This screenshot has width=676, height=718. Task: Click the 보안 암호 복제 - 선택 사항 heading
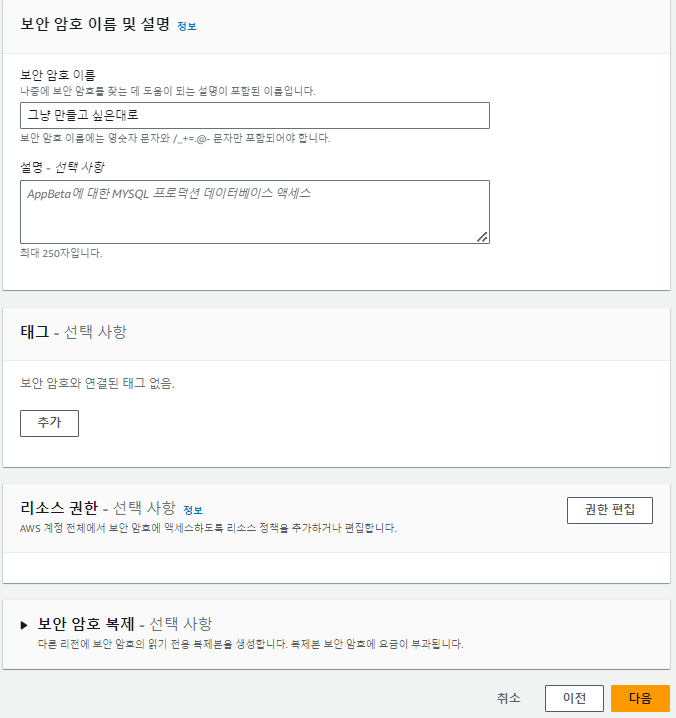125,624
